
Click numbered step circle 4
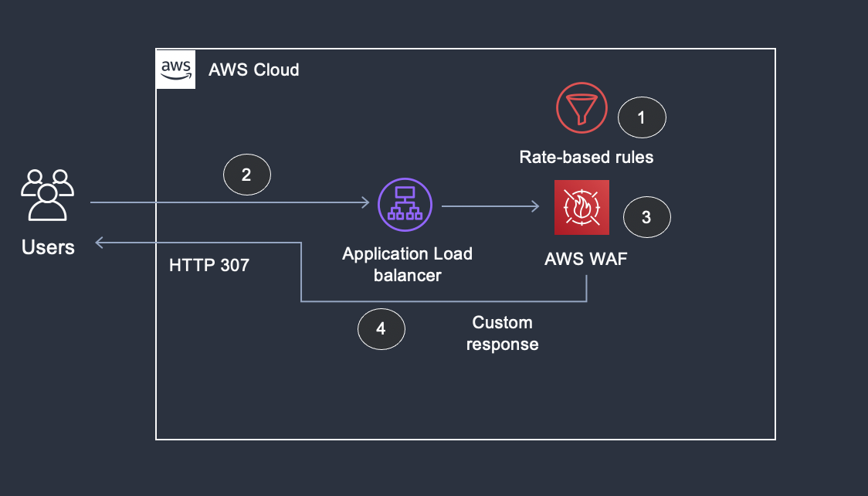tap(381, 329)
